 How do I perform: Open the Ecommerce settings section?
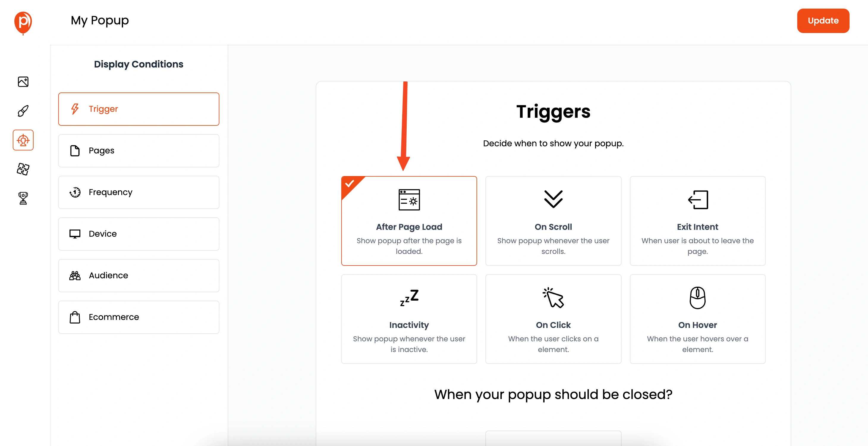[x=139, y=317]
